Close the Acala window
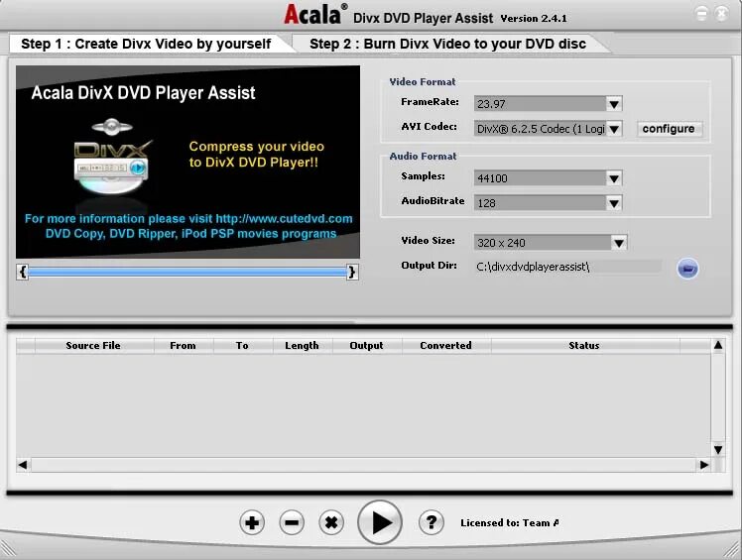Screen dimensions: 742x560 click(x=721, y=14)
